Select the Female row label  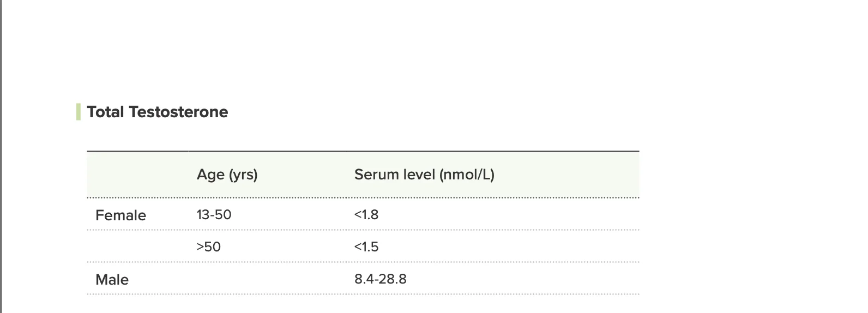[120, 215]
